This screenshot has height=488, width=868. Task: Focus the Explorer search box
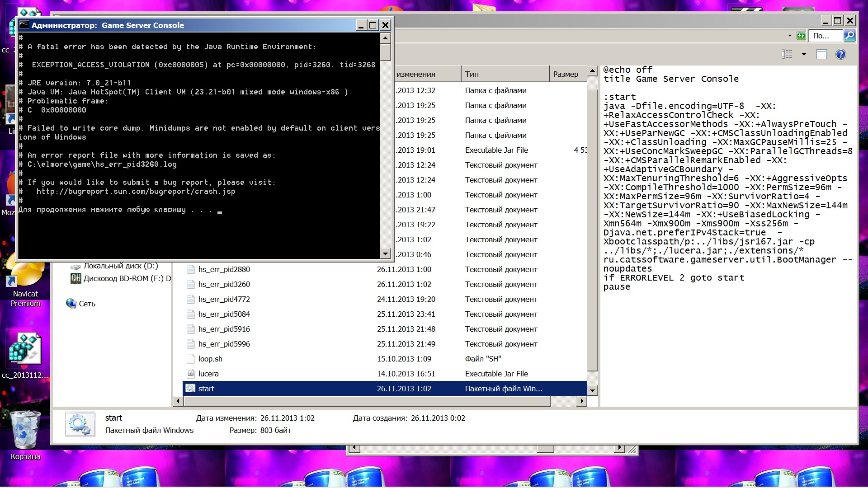(x=826, y=36)
